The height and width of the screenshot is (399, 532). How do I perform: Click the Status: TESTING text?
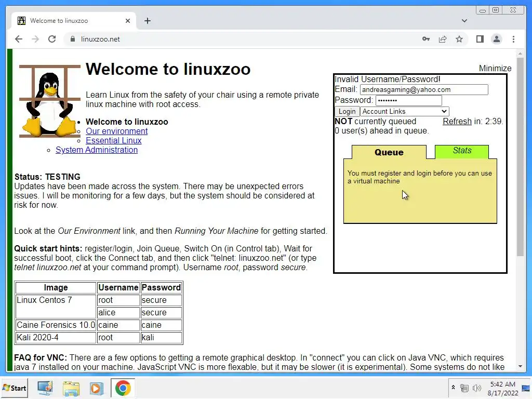point(47,177)
